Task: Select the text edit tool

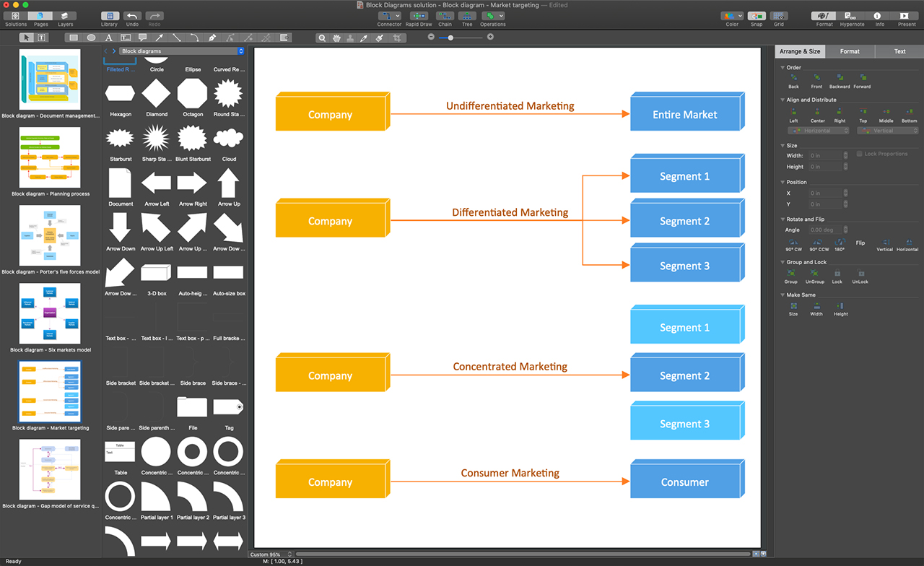Action: (41, 38)
